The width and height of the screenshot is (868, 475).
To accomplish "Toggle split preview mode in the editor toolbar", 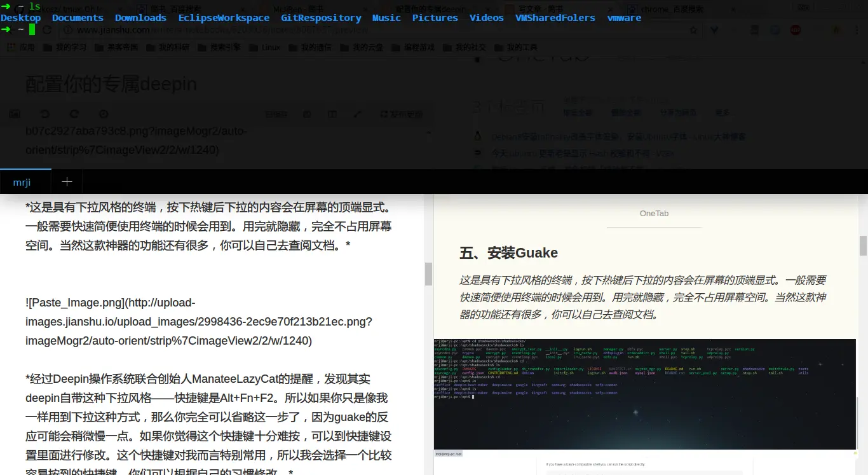I will coord(332,114).
